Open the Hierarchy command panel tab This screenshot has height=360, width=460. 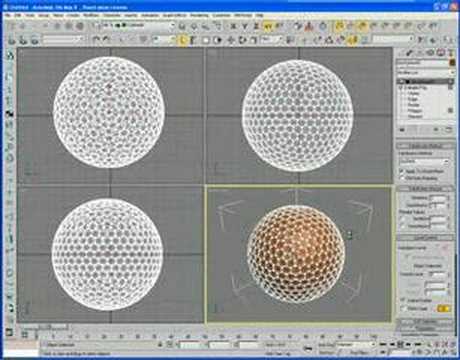(420, 52)
